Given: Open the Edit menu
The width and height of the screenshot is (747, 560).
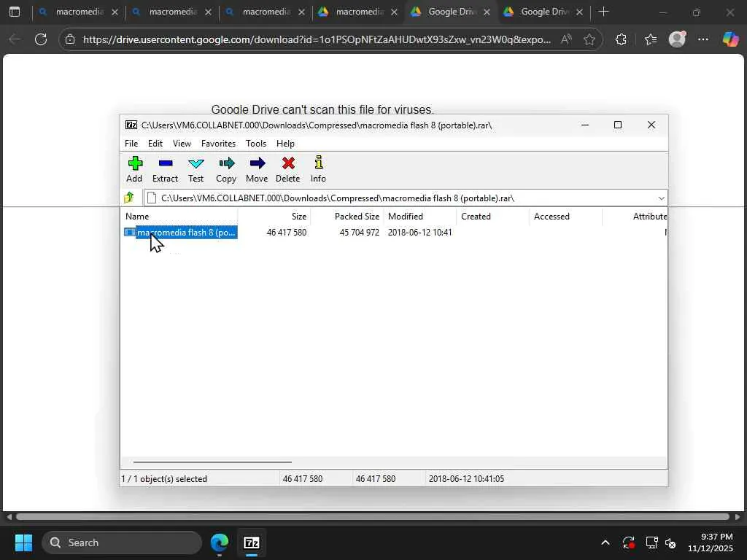Looking at the screenshot, I should (155, 144).
